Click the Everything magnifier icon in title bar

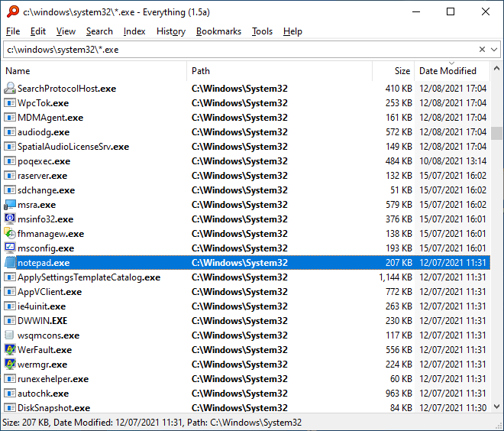pyautogui.click(x=13, y=11)
